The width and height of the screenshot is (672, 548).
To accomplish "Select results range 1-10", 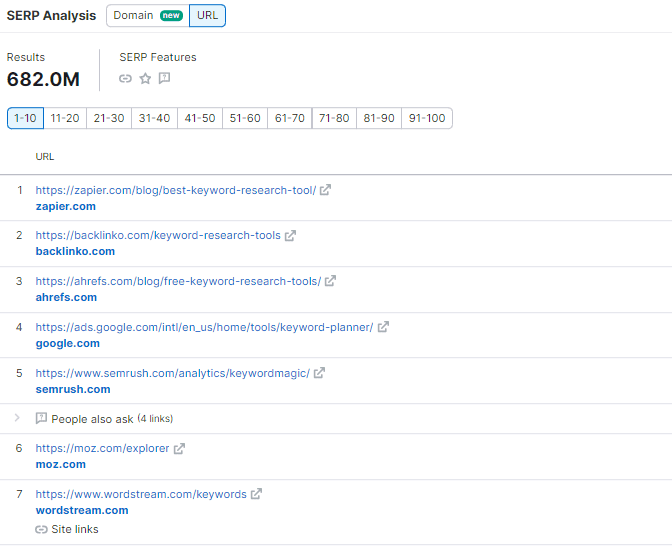I will (x=25, y=118).
